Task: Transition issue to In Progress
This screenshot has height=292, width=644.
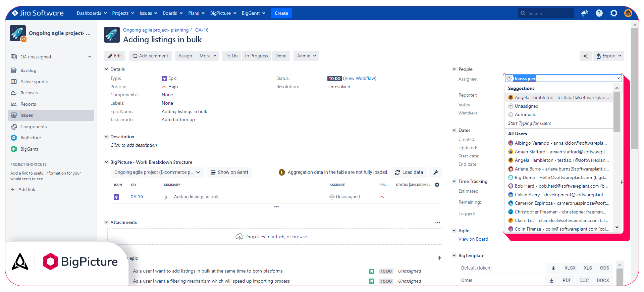Action: pyautogui.click(x=256, y=56)
